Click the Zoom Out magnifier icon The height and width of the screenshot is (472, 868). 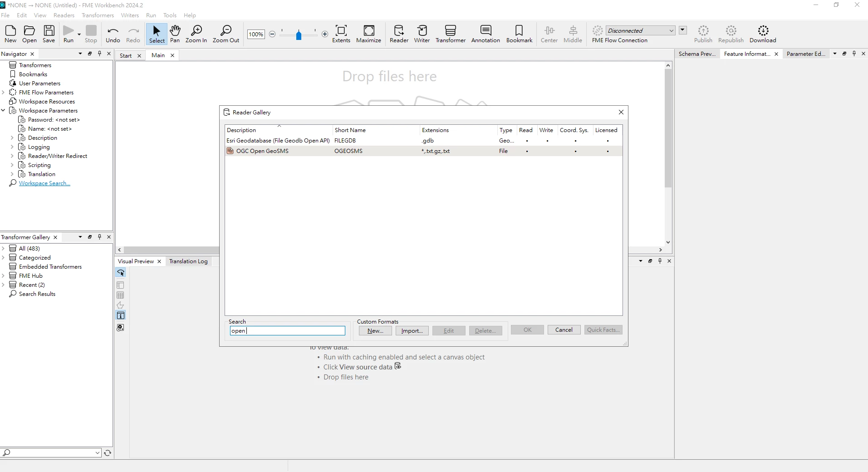click(x=226, y=34)
